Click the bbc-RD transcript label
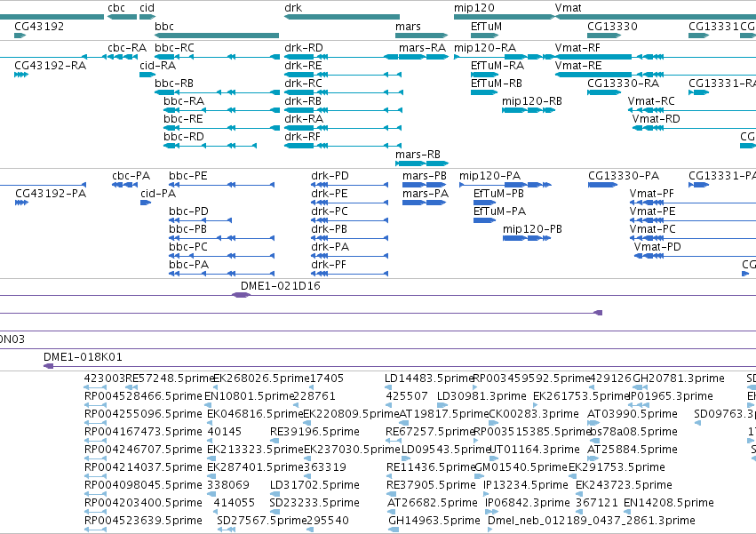Screen dimensions: 756x534 (184, 137)
